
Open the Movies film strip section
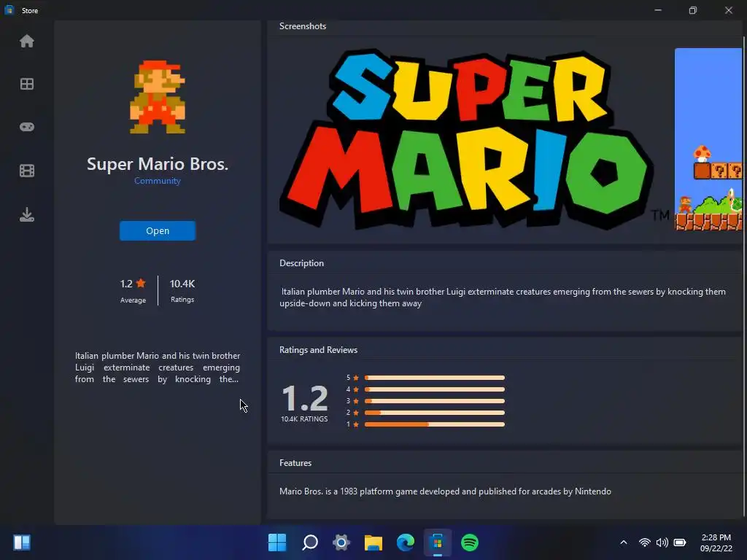pos(27,171)
